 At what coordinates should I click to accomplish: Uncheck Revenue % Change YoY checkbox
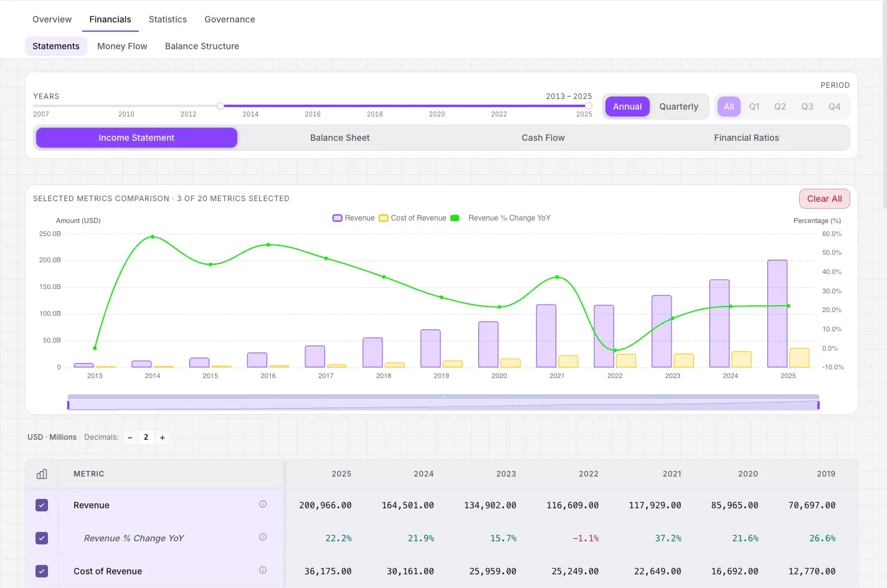click(x=42, y=538)
